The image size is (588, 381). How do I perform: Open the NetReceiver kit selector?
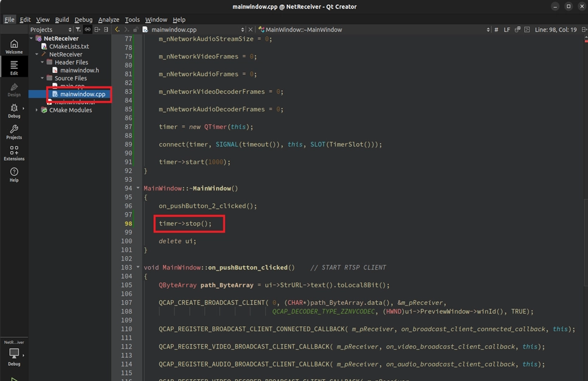point(14,353)
